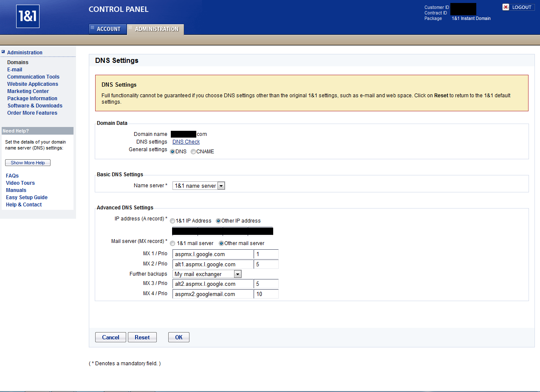Click the 'CONTROL PANEL' header text
This screenshot has height=392, width=540.
pos(119,9)
